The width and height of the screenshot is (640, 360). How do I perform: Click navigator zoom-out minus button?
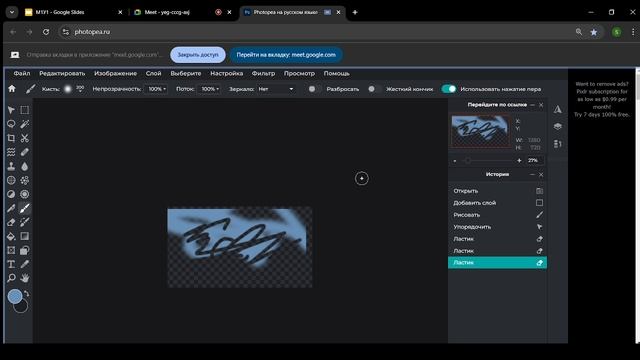coord(455,160)
